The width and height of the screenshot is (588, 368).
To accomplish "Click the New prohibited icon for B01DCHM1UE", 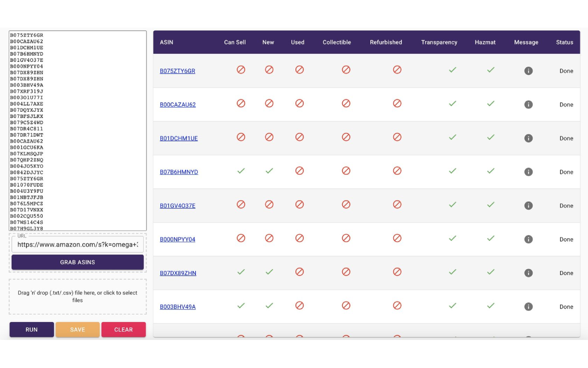I will pos(269,137).
